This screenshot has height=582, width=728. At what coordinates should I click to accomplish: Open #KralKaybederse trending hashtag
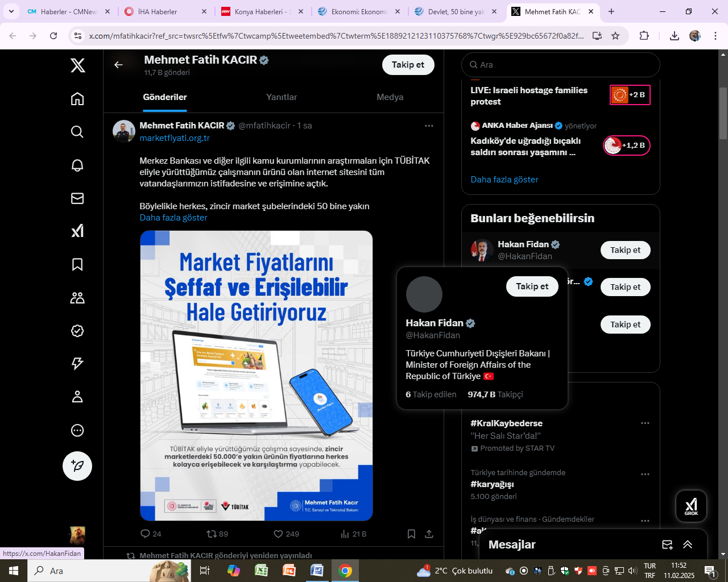pyautogui.click(x=506, y=423)
